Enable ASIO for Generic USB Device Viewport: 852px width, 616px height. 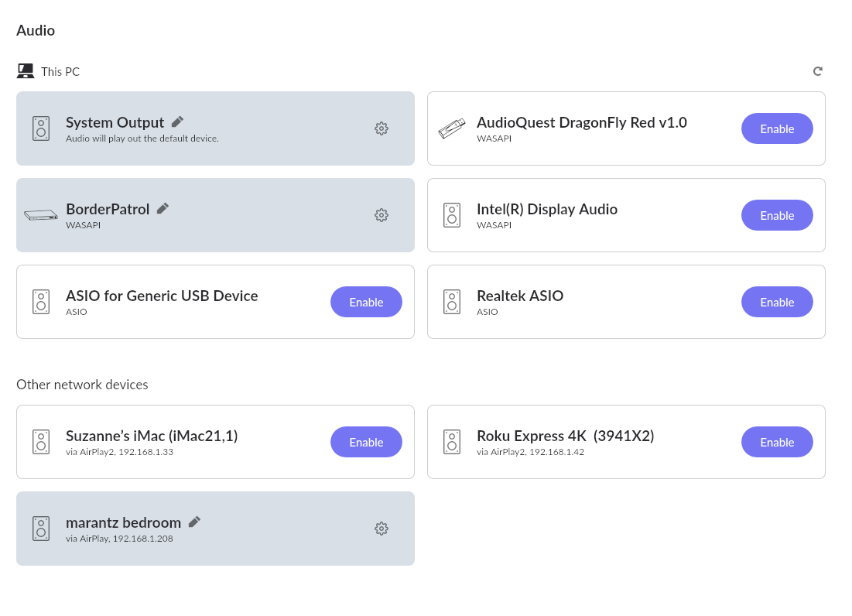coord(366,302)
